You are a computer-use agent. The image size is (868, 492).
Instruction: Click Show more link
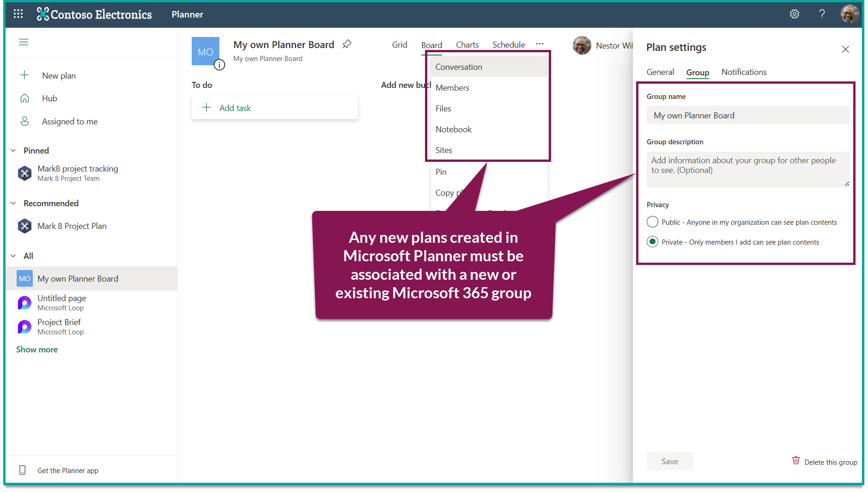37,349
